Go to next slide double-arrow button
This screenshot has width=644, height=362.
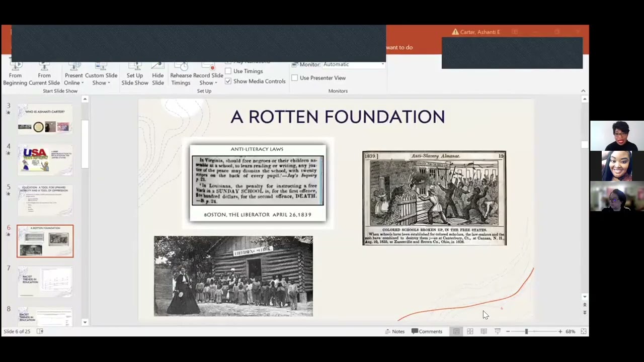tap(585, 312)
